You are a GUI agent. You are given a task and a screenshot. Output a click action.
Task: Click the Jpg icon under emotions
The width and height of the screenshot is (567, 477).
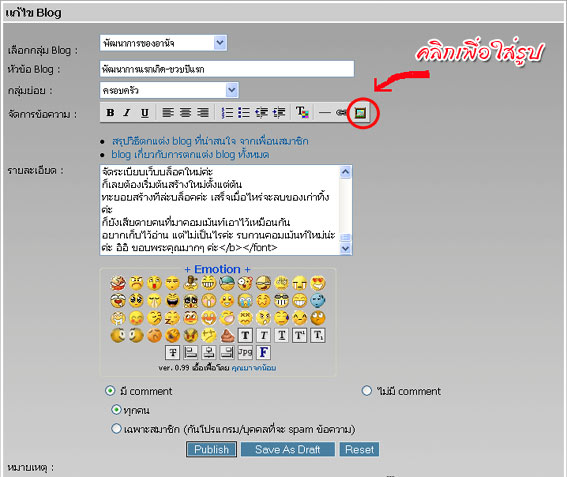[245, 352]
